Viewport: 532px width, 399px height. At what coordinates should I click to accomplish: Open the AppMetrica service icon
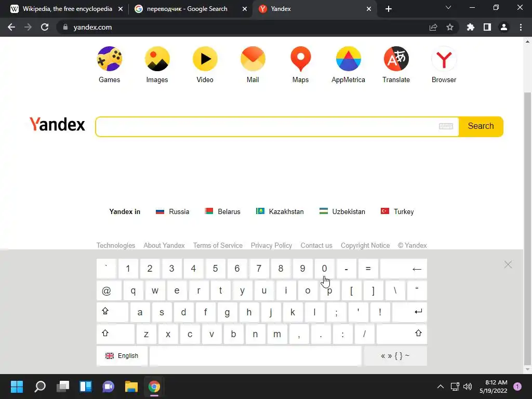coord(349,59)
